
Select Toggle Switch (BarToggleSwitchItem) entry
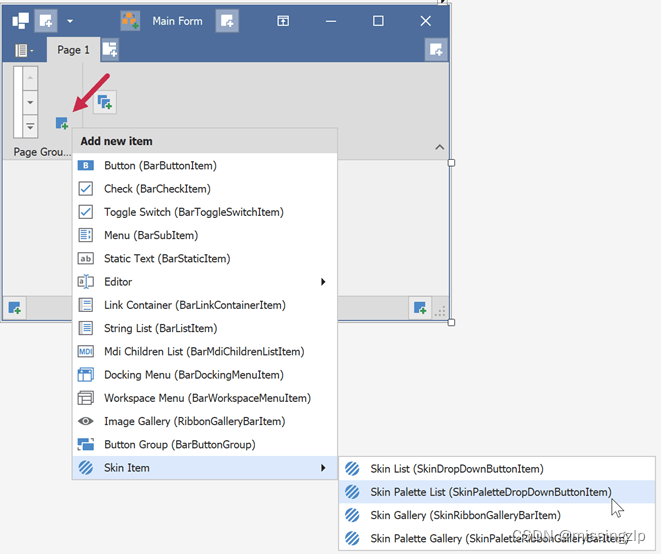(x=193, y=212)
